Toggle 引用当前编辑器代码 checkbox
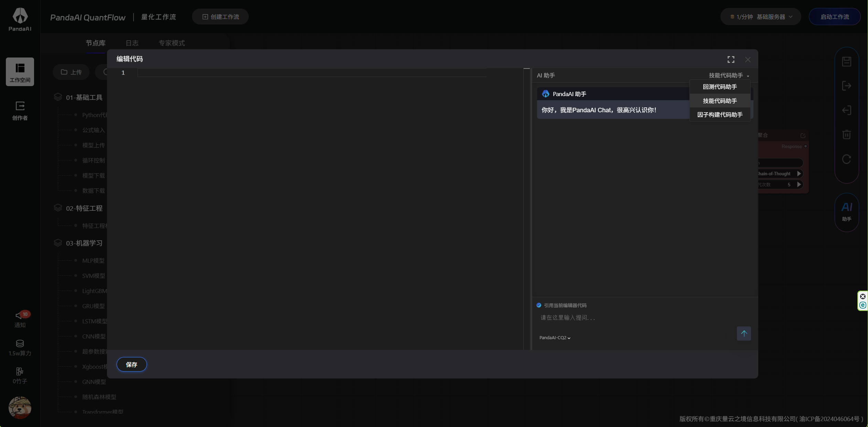868x427 pixels. point(539,305)
